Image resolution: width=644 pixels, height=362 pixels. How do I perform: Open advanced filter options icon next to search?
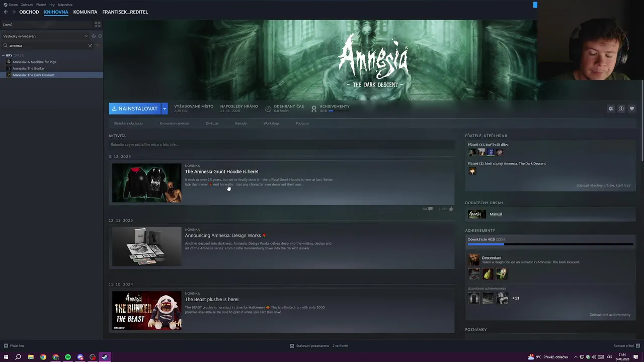click(x=98, y=46)
